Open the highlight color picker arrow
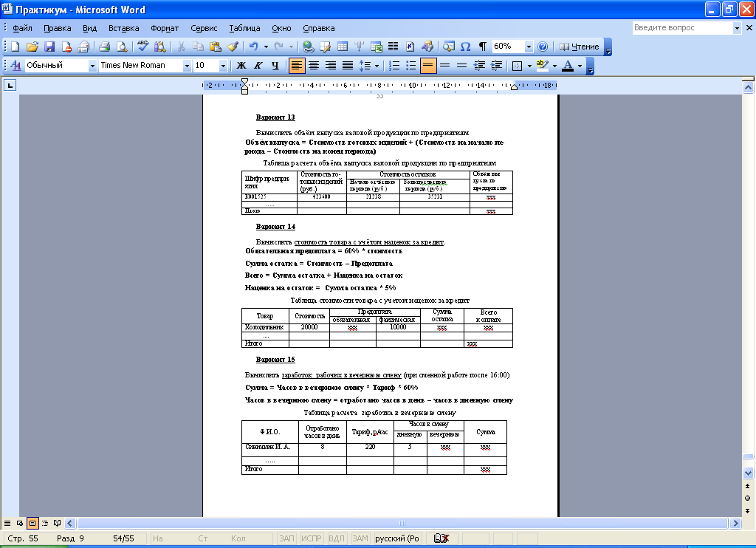Viewport: 756px width, 548px height. click(x=554, y=65)
